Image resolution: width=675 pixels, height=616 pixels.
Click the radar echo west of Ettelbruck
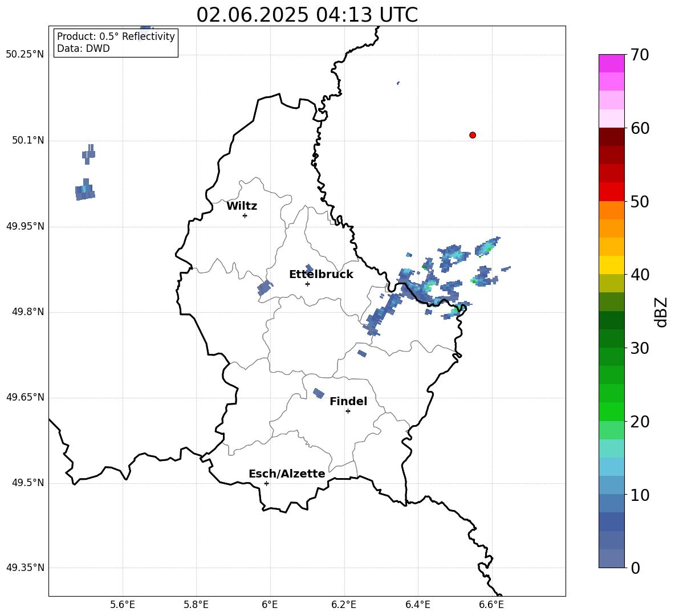[x=265, y=287]
